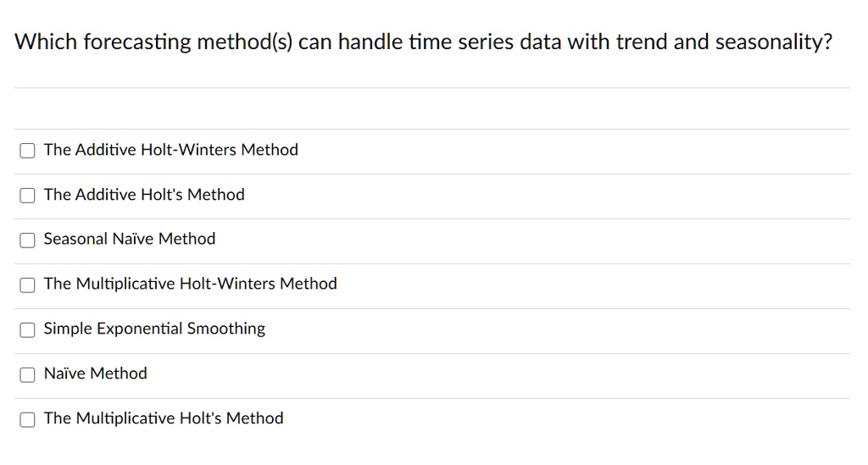Enable the Seasonal Naïve Method checkbox

click(x=28, y=240)
